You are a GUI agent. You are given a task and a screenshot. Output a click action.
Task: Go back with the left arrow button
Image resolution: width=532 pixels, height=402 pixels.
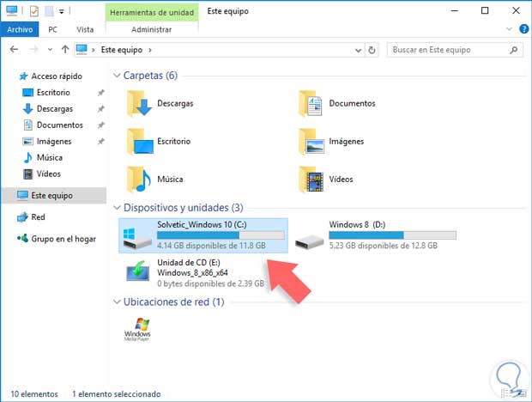(x=14, y=50)
